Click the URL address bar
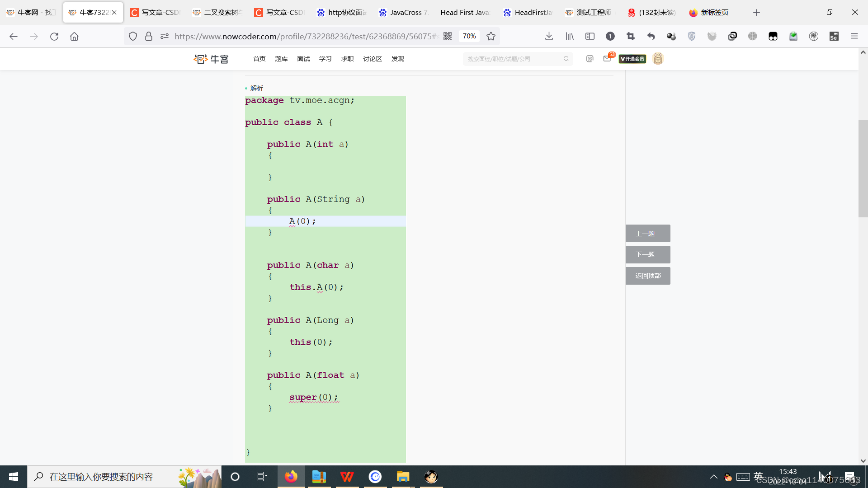 coord(306,36)
